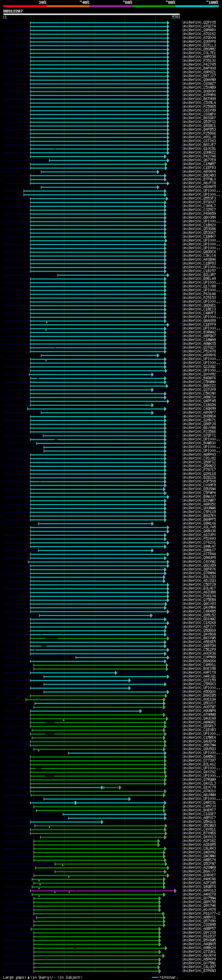Select hit label UniRef100_Q5USN4

[x=199, y=489]
